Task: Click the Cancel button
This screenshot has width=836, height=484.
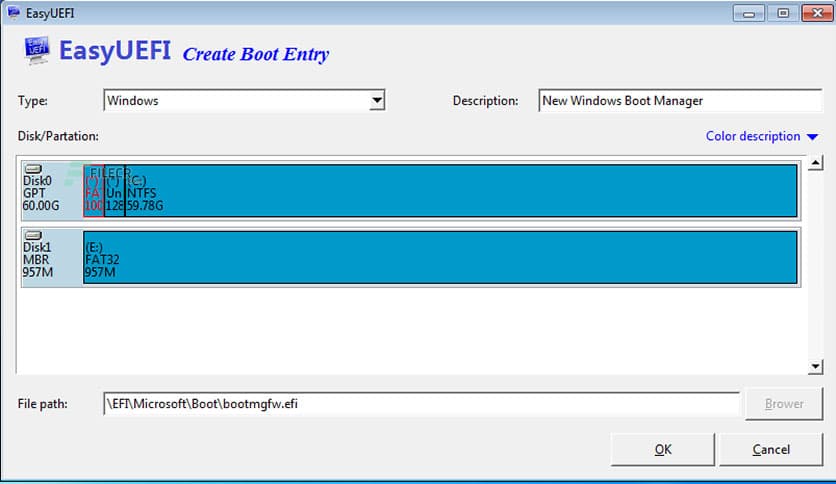Action: pos(771,449)
